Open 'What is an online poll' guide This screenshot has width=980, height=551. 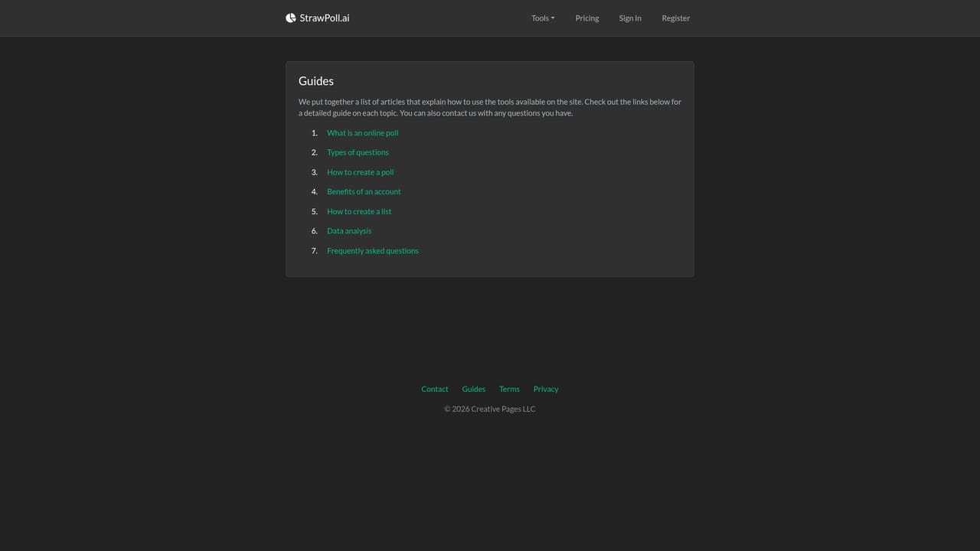(363, 133)
